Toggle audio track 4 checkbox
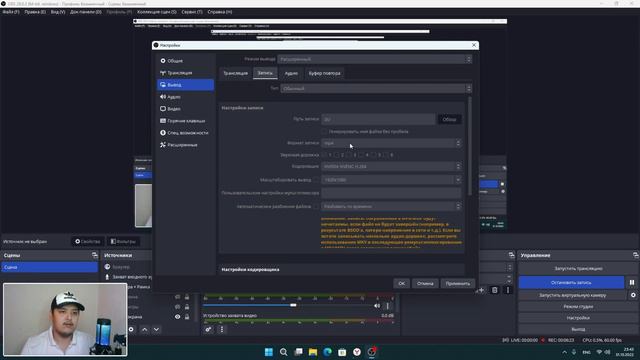 (361, 155)
